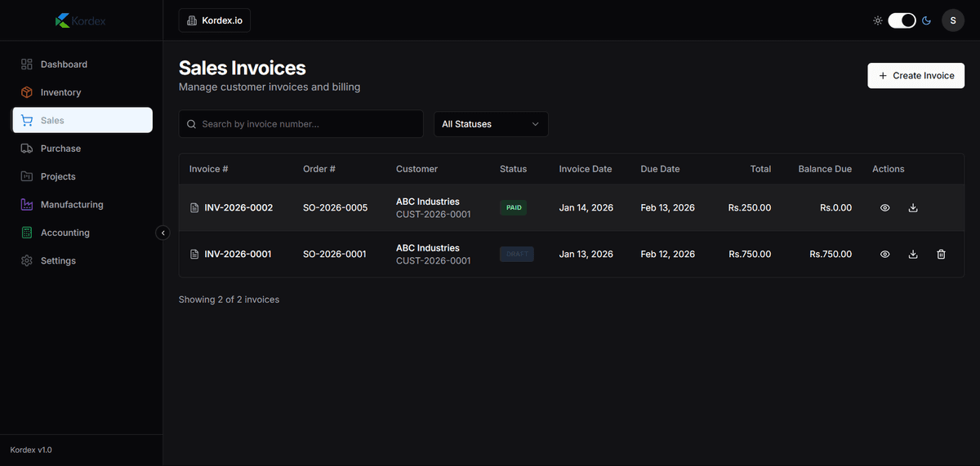Open the INV-2026-0001 invoice link
The image size is (980, 466).
pos(238,255)
